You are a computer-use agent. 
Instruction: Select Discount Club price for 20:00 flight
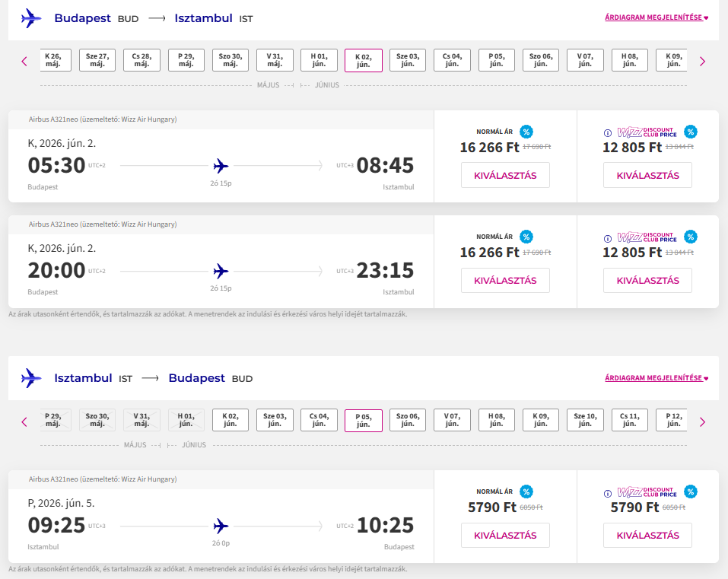pyautogui.click(x=647, y=280)
